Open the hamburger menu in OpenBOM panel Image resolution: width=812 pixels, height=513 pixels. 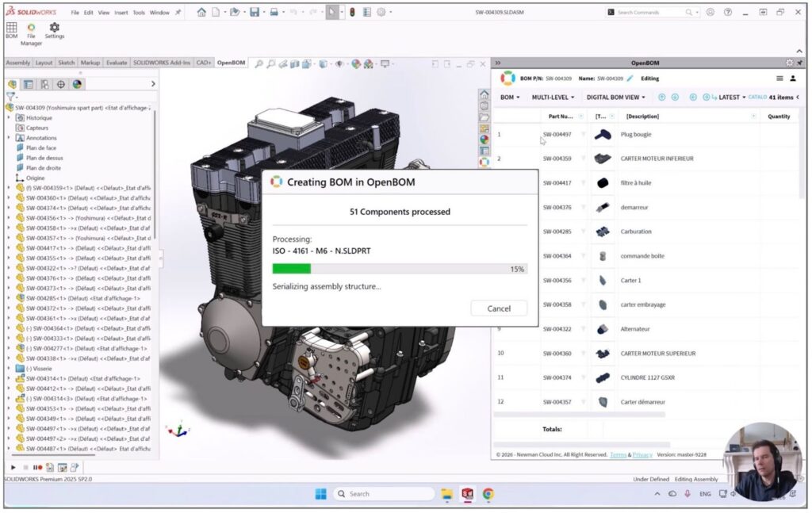pyautogui.click(x=780, y=78)
